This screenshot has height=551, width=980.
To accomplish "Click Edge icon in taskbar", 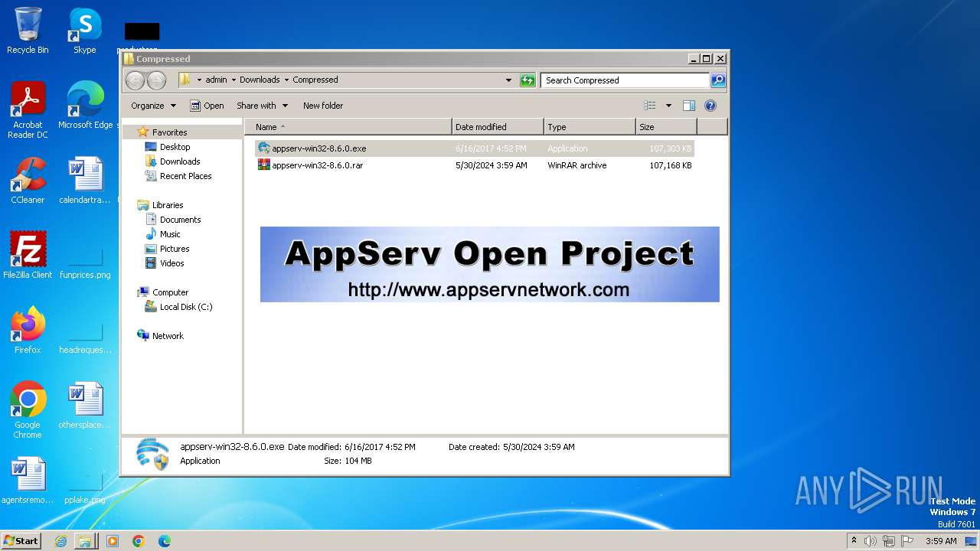I will (x=165, y=541).
